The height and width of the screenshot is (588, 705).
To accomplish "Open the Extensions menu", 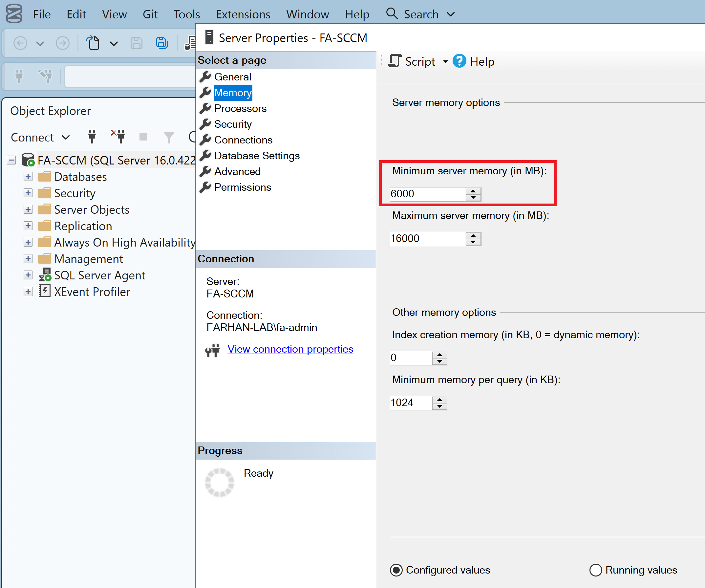I will tap(243, 14).
